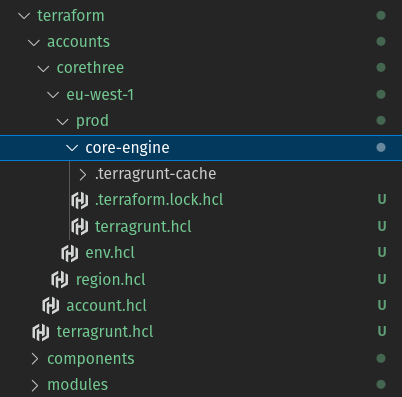
Task: Expand the modules folder chevron
Action: (x=35, y=385)
